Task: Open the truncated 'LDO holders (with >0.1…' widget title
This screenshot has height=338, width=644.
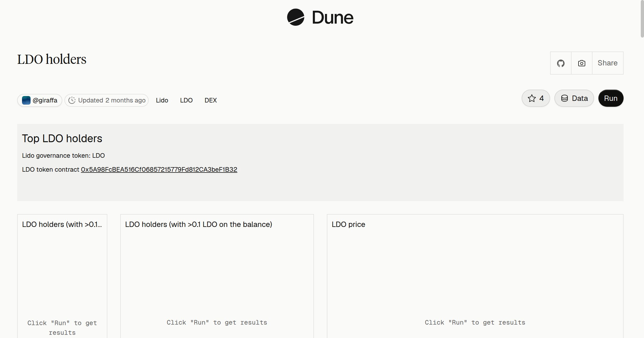Action: pyautogui.click(x=62, y=224)
